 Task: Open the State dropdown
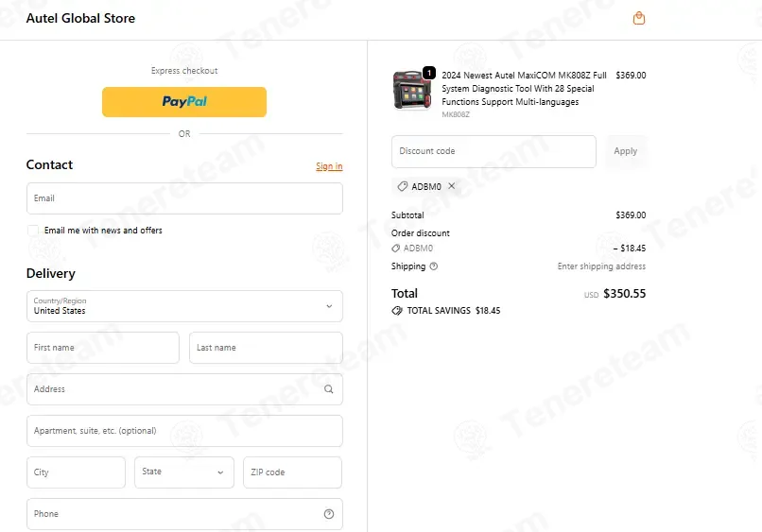coord(184,472)
